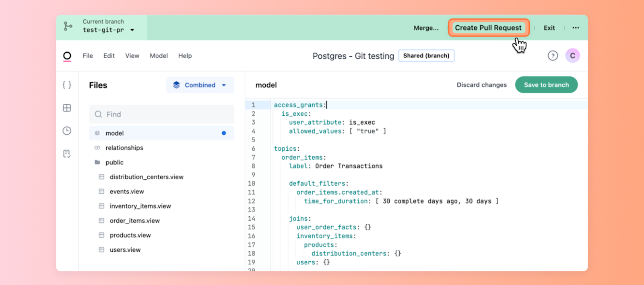Select the model file in Files list
This screenshot has height=285, width=644.
(x=161, y=133)
